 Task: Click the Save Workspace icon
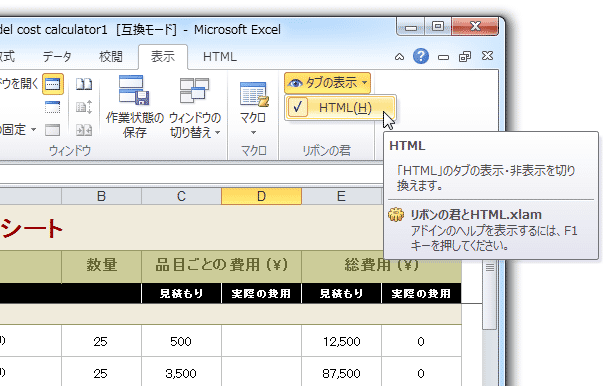click(x=134, y=90)
